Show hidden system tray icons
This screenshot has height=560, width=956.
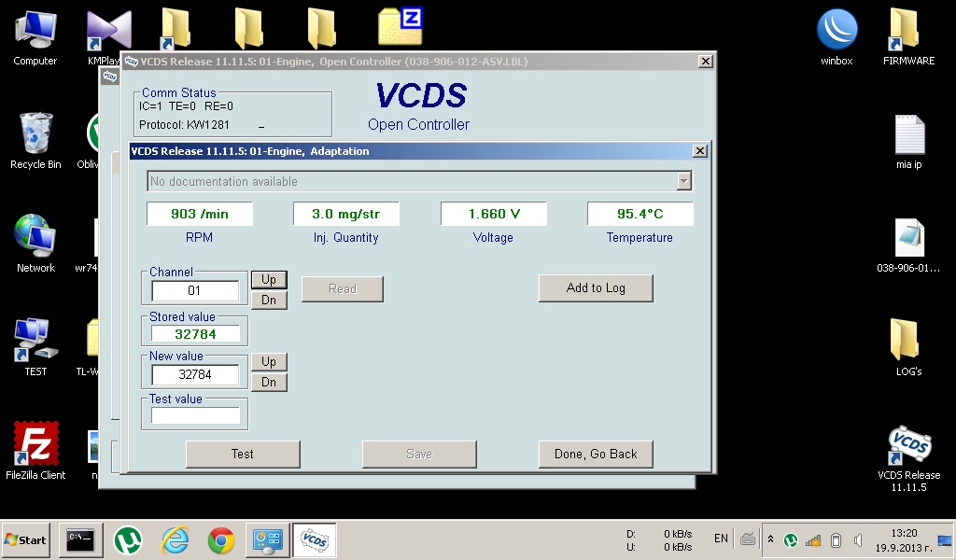pyautogui.click(x=770, y=539)
